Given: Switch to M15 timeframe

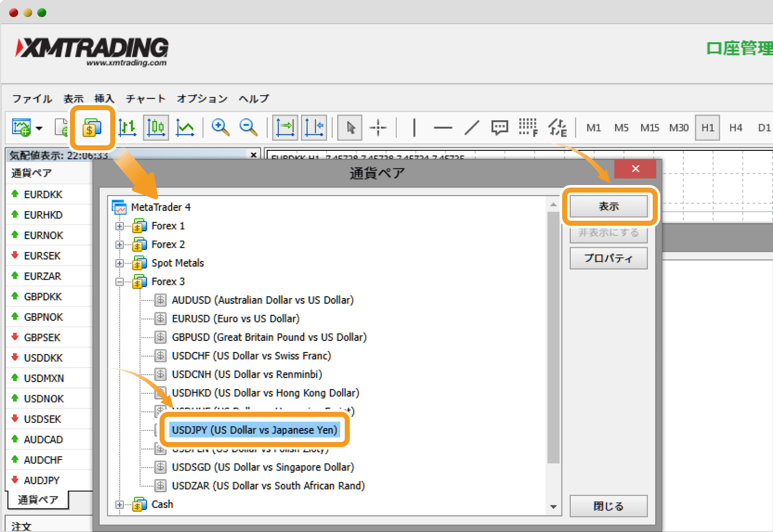Looking at the screenshot, I should (x=650, y=128).
